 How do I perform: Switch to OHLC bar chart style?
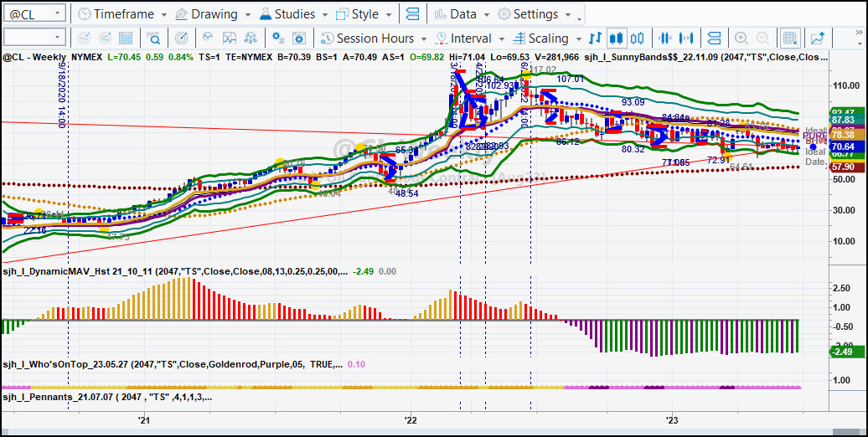[595, 39]
